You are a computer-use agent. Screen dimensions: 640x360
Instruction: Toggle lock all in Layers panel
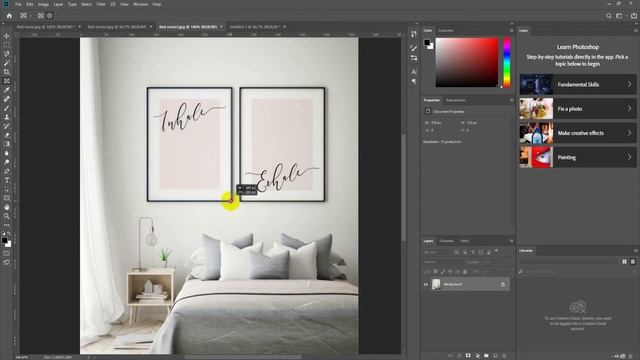[x=465, y=271]
